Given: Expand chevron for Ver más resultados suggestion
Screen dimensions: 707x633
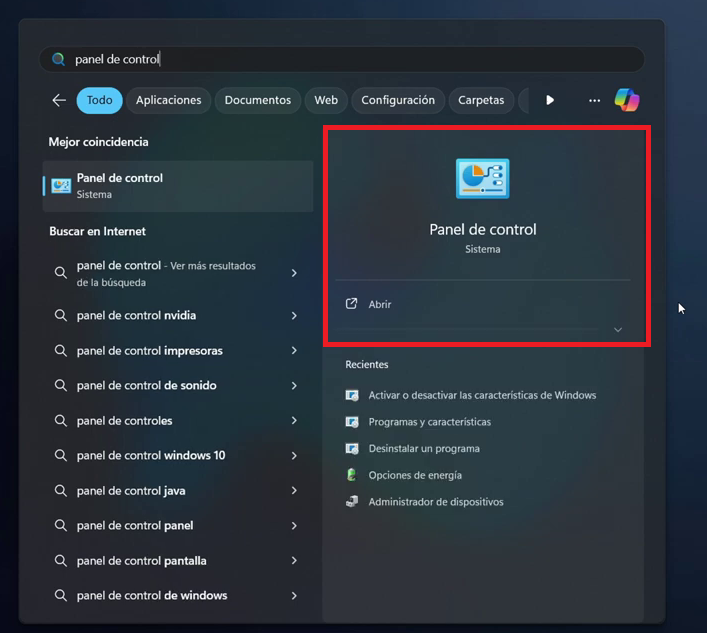Looking at the screenshot, I should pos(294,273).
